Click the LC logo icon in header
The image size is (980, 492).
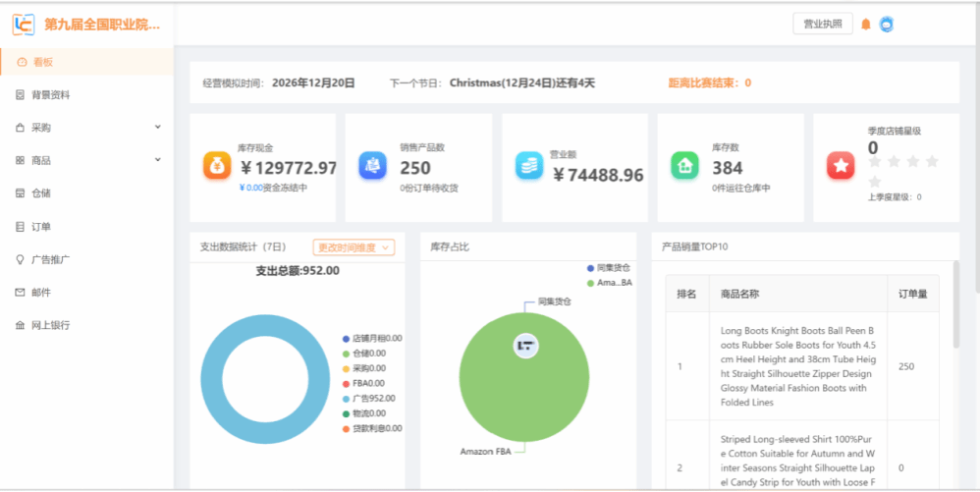[24, 25]
